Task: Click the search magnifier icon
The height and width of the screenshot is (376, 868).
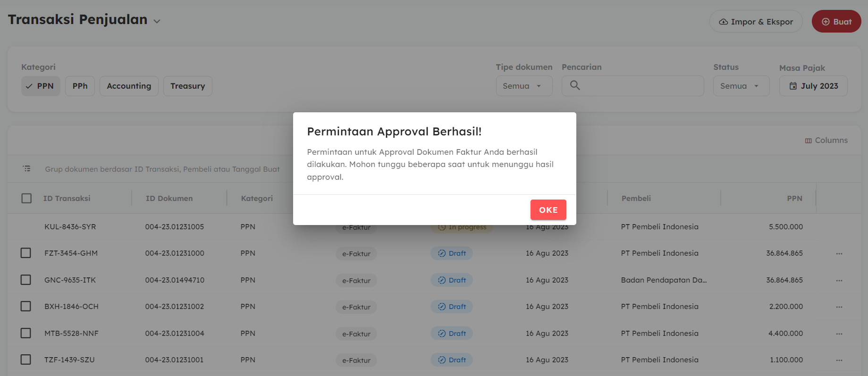Action: (x=574, y=85)
